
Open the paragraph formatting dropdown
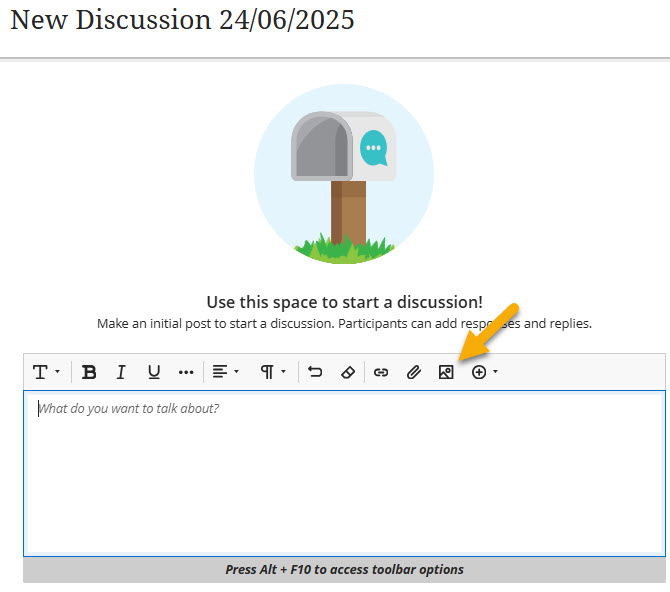[273, 372]
